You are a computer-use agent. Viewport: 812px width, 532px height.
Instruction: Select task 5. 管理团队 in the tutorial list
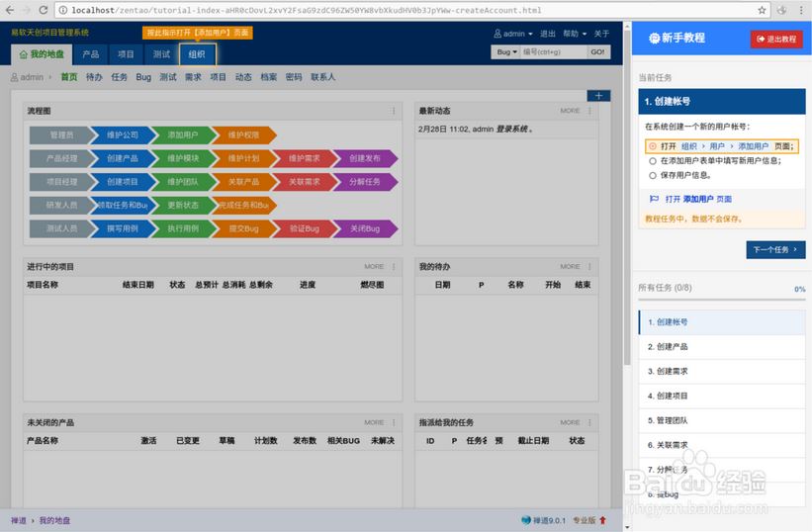click(722, 420)
